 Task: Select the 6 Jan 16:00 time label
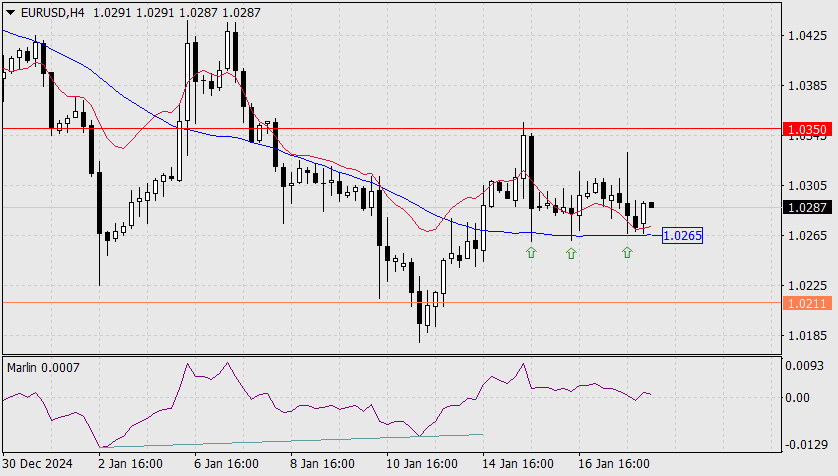226,463
